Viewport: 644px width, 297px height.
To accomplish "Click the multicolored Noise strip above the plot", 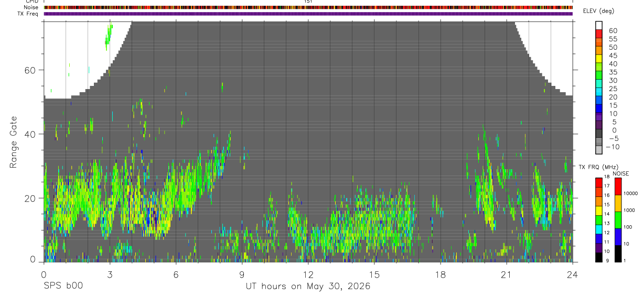I will pyautogui.click(x=308, y=7).
